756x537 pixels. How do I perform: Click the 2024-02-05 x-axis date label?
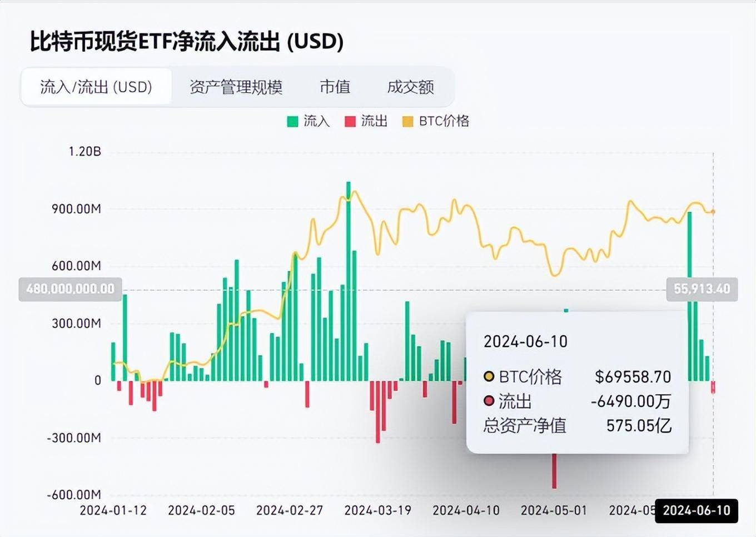(x=201, y=510)
